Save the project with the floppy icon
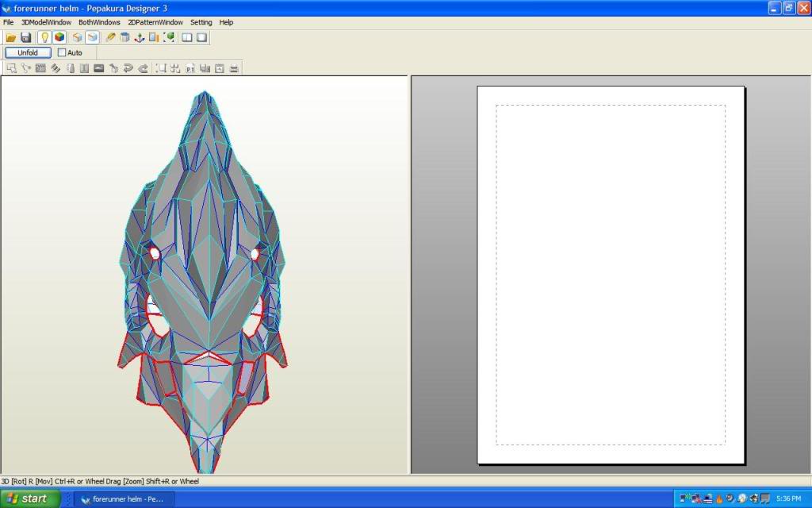 26,37
